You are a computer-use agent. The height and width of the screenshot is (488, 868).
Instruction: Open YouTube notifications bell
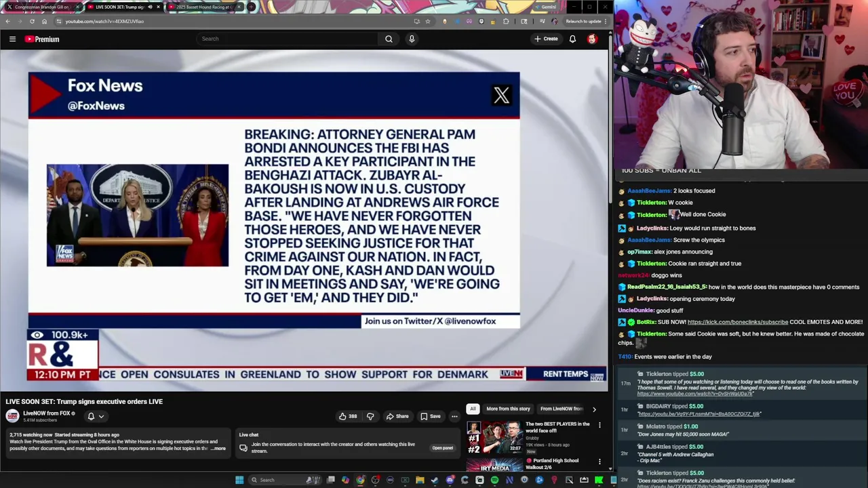pyautogui.click(x=572, y=39)
